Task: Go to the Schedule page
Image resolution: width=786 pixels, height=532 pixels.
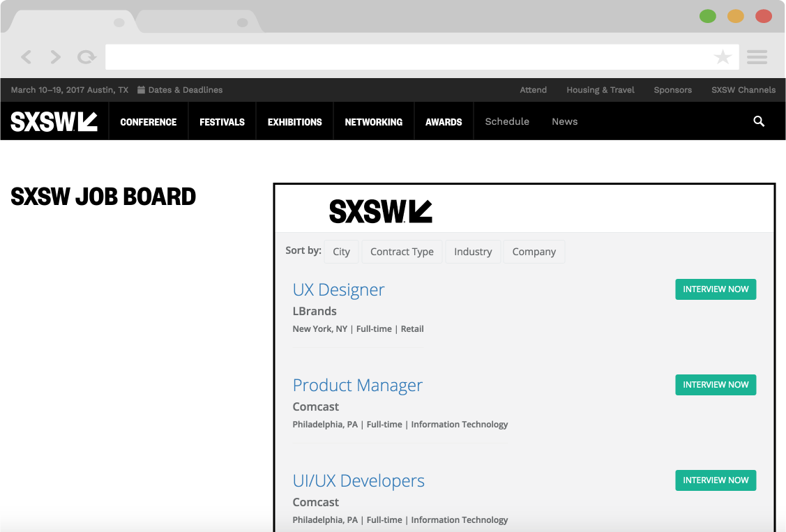Action: click(x=507, y=121)
